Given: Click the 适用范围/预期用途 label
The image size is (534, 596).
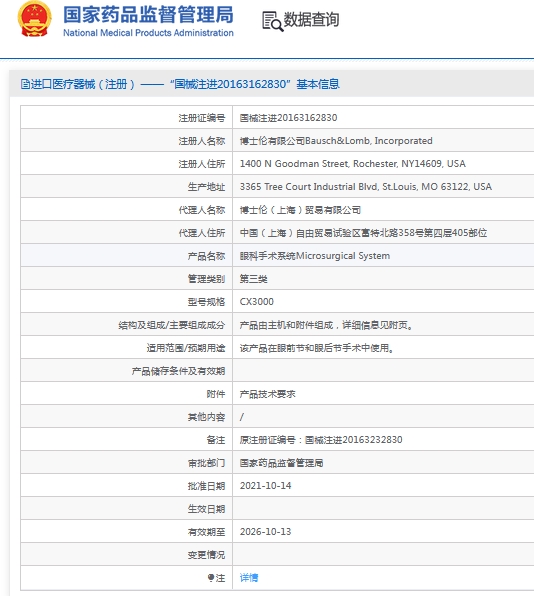Looking at the screenshot, I should pyautogui.click(x=186, y=348).
